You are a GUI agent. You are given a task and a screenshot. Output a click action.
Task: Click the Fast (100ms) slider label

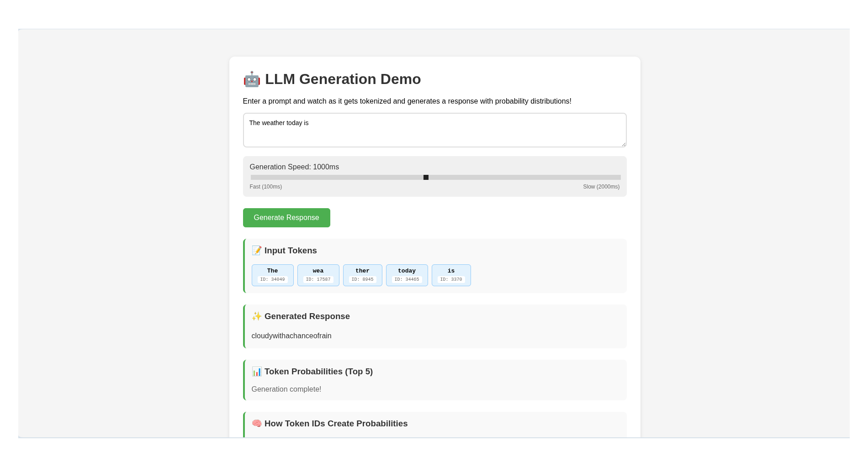266,187
